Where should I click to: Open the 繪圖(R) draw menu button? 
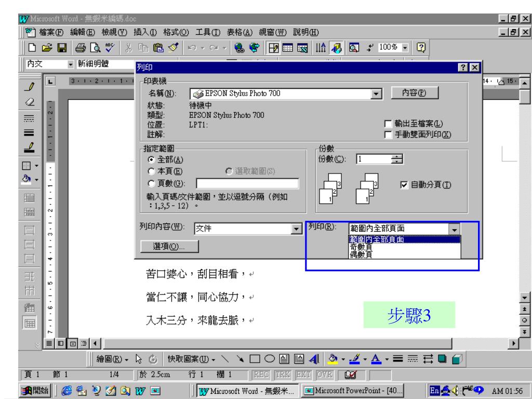(112, 359)
